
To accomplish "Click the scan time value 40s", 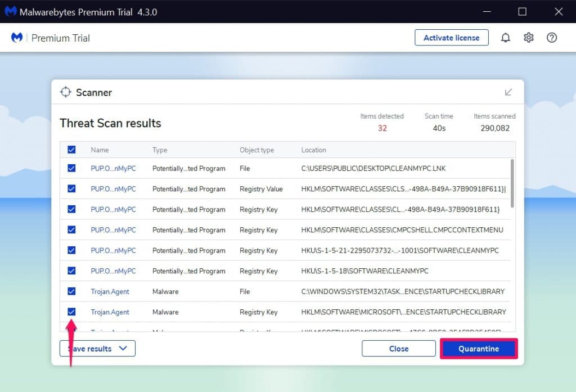I will (439, 128).
